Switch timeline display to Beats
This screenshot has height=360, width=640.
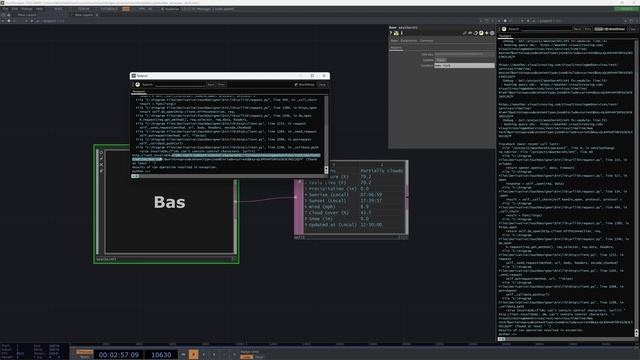tap(84, 357)
